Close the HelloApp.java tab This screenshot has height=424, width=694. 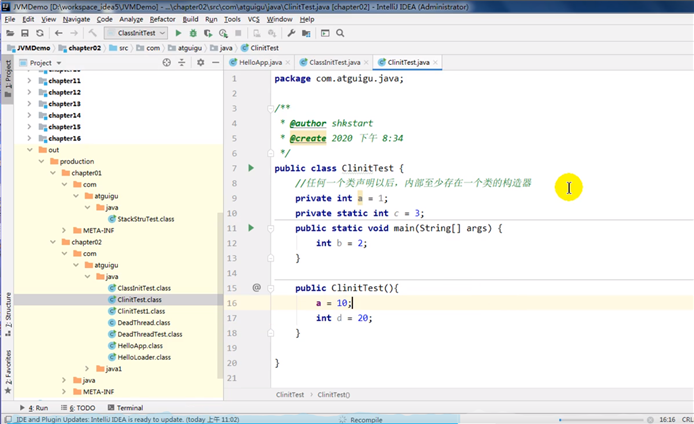pos(288,62)
